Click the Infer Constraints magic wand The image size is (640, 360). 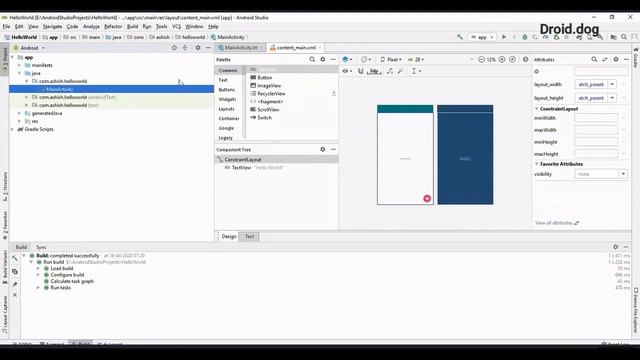[400, 71]
